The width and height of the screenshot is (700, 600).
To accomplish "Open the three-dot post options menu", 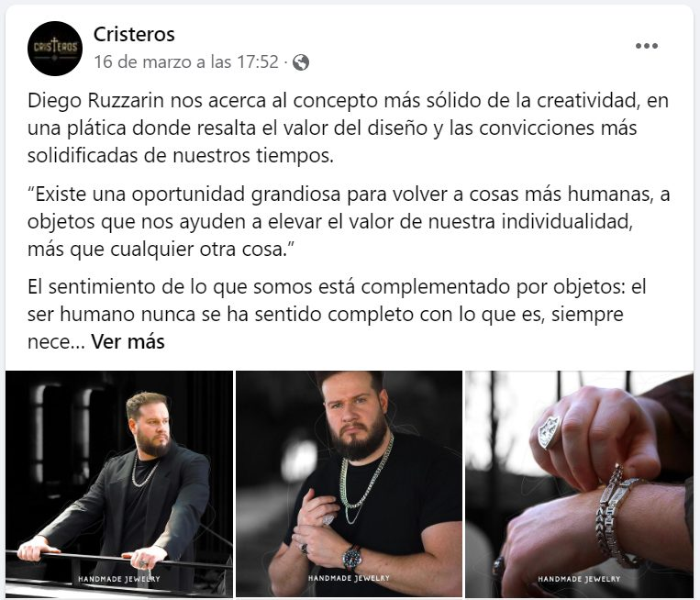I will coord(647,46).
